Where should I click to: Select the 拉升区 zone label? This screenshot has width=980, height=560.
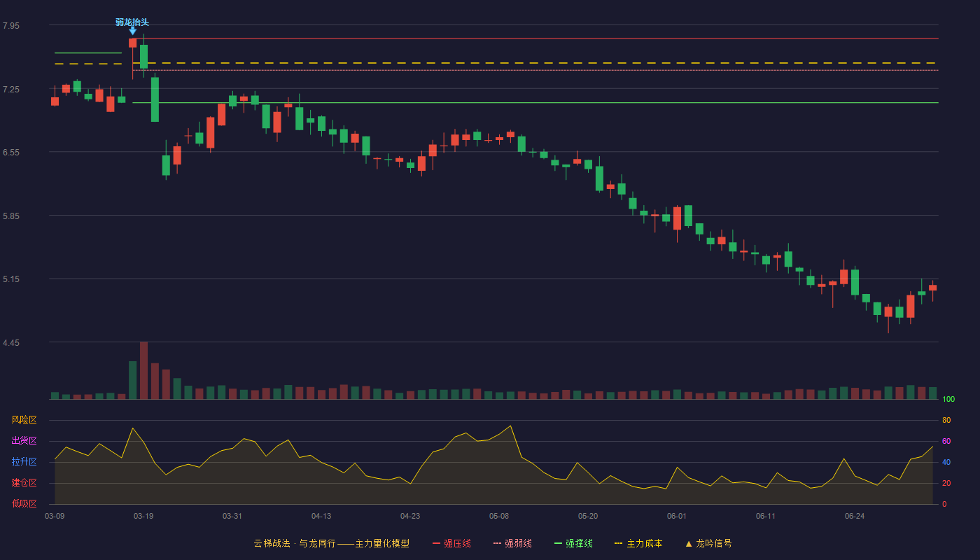[24, 462]
